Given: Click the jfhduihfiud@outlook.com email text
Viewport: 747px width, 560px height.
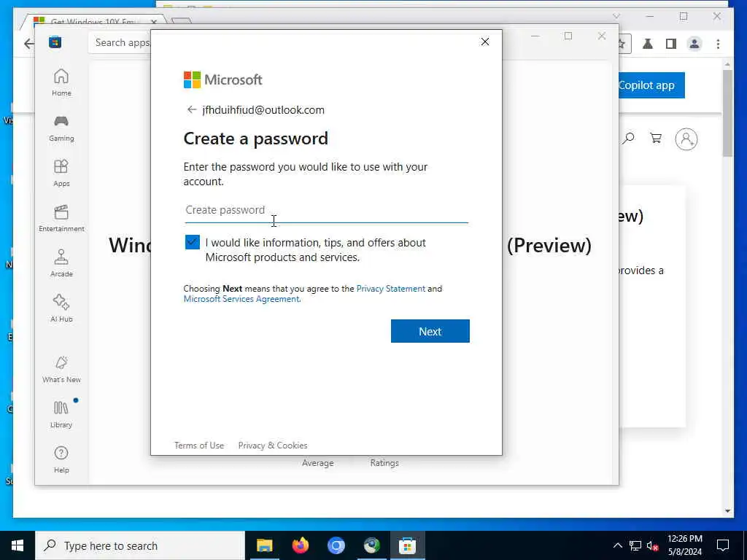Looking at the screenshot, I should click(263, 110).
